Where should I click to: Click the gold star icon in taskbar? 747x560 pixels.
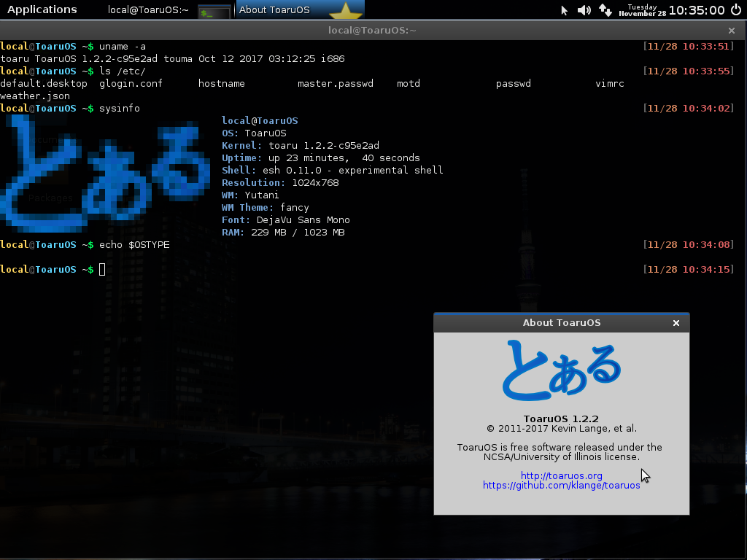click(346, 10)
